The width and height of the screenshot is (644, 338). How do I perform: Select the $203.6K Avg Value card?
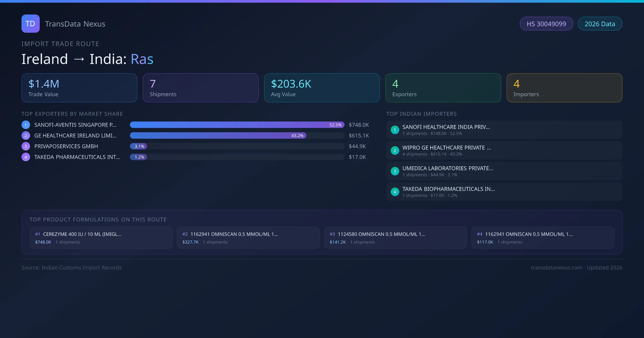[x=322, y=88]
